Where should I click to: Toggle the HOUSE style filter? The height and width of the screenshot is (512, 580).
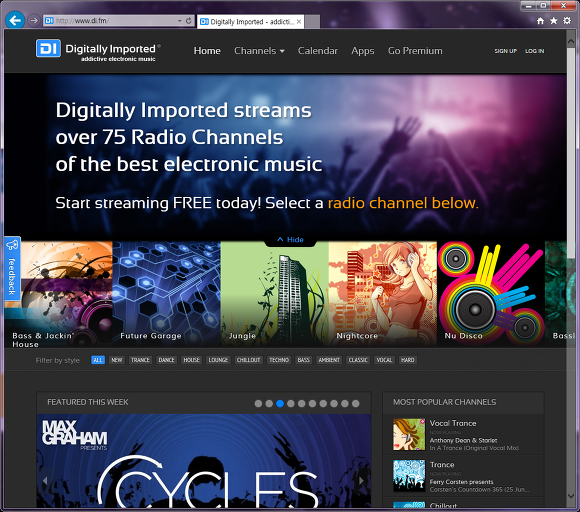click(x=192, y=360)
